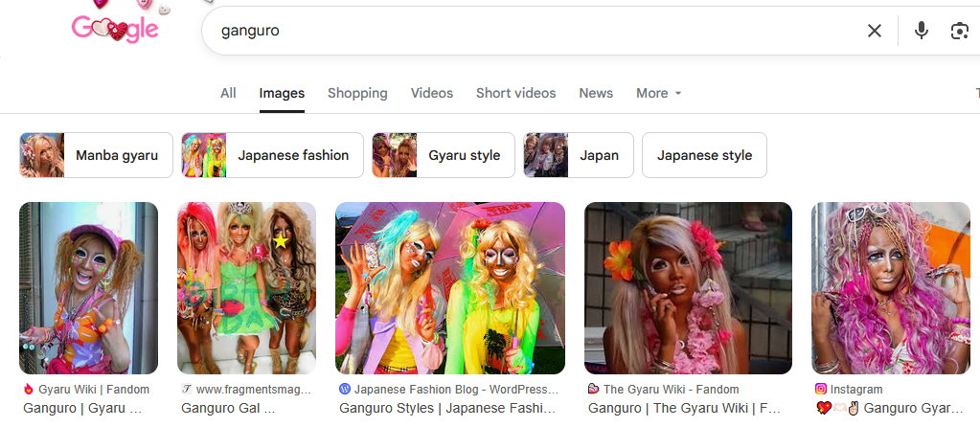Select the Japanese style suggestion chip
Screen dimensions: 980x427
pyautogui.click(x=704, y=155)
